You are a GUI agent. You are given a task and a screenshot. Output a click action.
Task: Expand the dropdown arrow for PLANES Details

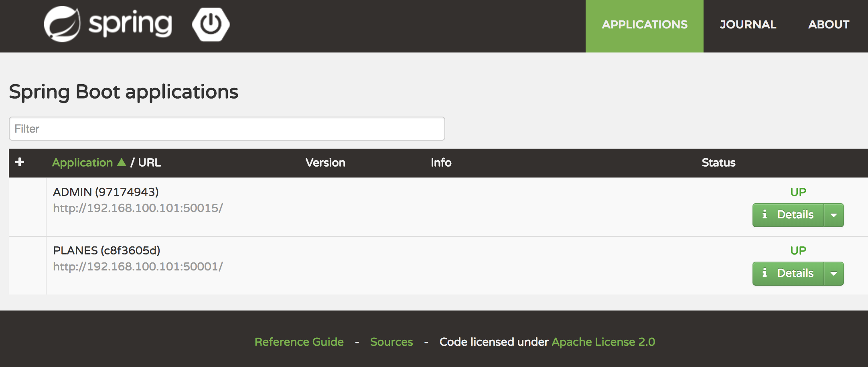click(834, 274)
